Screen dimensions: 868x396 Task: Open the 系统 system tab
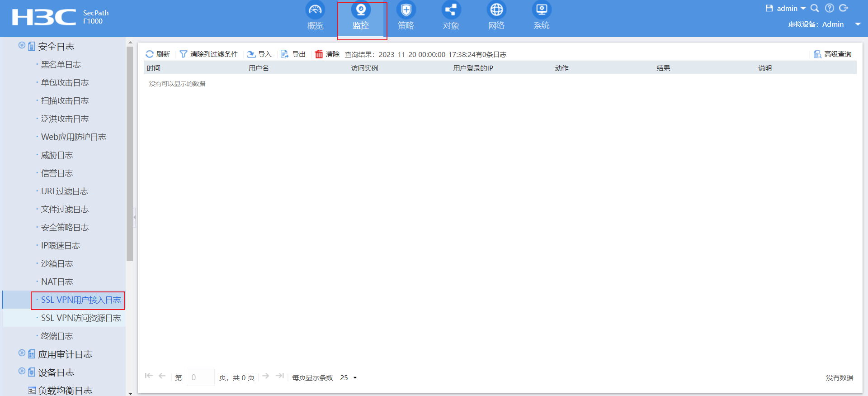pyautogui.click(x=542, y=16)
